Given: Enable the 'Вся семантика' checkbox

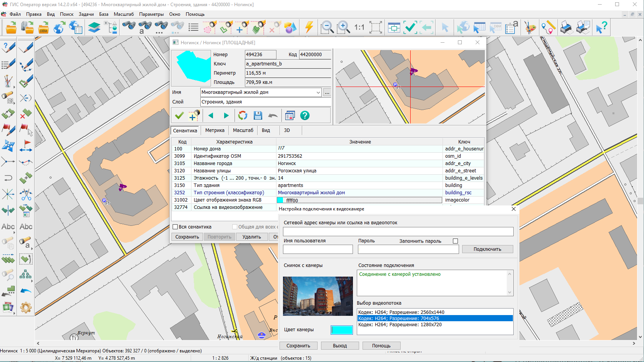Looking at the screenshot, I should 175,227.
